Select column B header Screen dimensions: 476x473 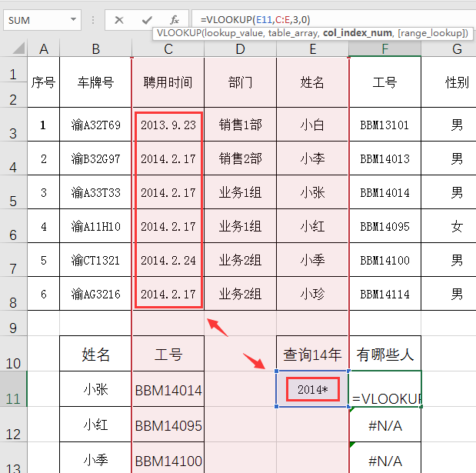(x=96, y=49)
